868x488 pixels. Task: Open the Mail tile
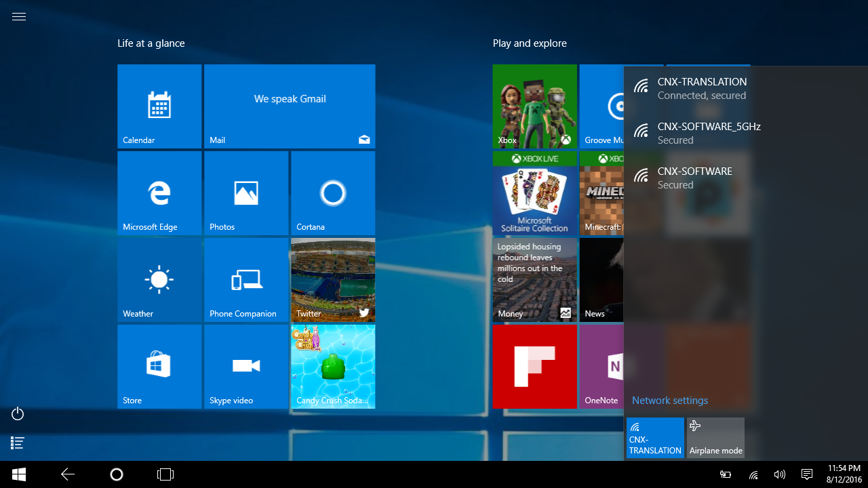click(290, 106)
